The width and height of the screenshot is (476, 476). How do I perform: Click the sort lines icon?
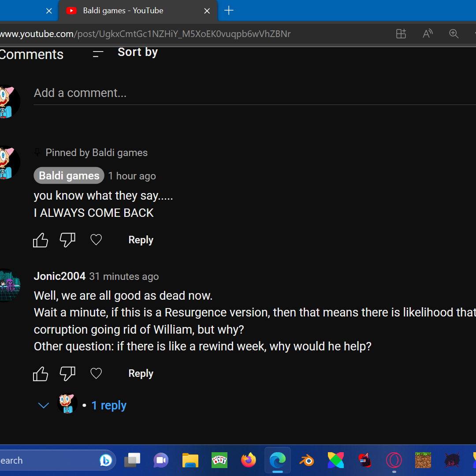click(98, 54)
